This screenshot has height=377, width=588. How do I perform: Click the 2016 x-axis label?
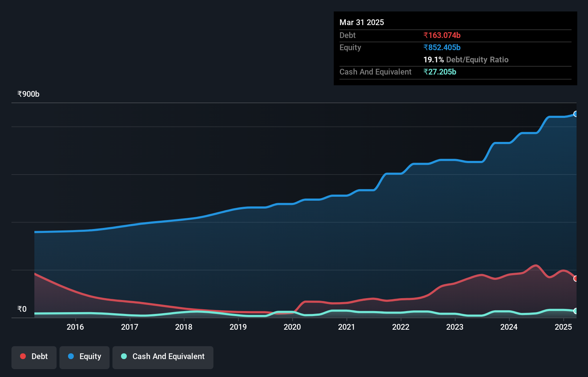pyautogui.click(x=75, y=327)
